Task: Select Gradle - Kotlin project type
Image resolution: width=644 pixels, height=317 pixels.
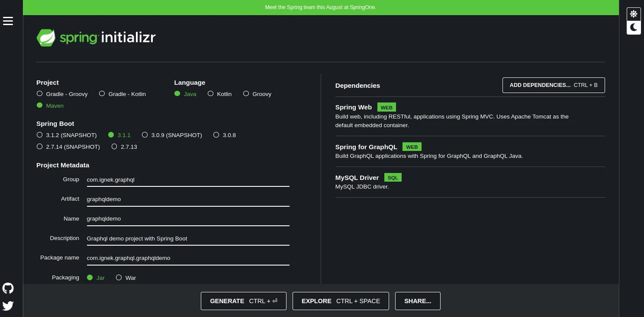Action: click(x=122, y=94)
